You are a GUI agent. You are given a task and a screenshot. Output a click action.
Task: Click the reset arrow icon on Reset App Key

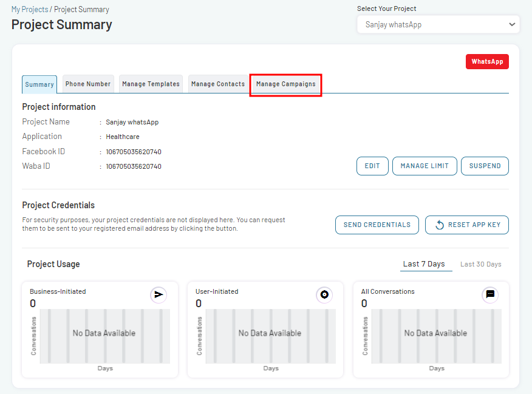(440, 225)
